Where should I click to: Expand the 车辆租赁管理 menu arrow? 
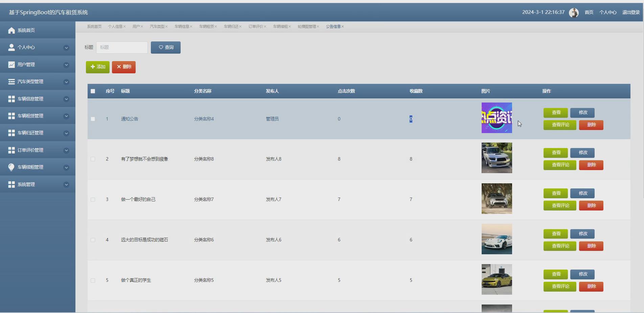coord(66,116)
